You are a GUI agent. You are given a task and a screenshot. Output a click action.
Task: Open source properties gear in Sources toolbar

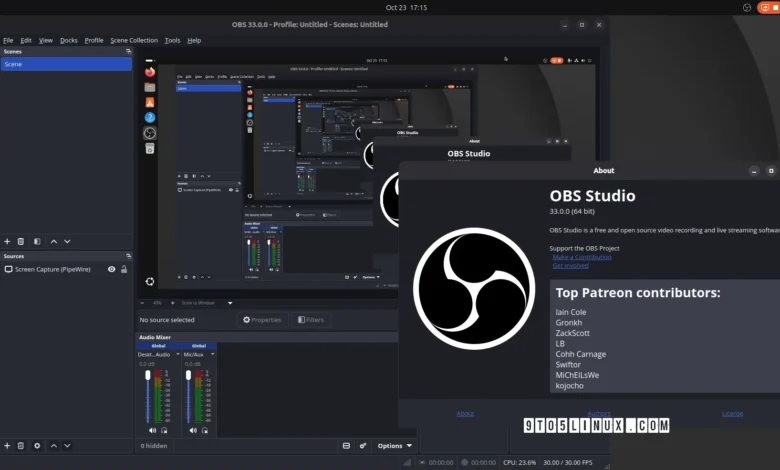[x=37, y=446]
